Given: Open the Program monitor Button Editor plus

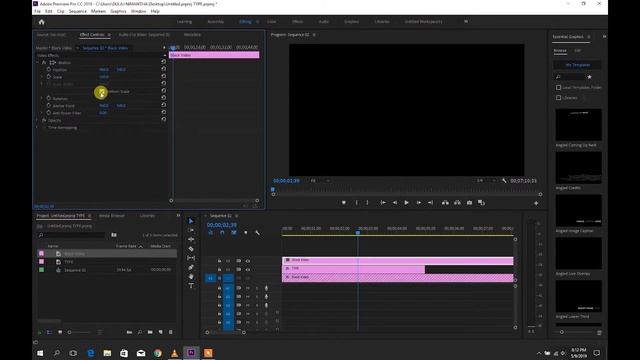Looking at the screenshot, I should point(536,203).
